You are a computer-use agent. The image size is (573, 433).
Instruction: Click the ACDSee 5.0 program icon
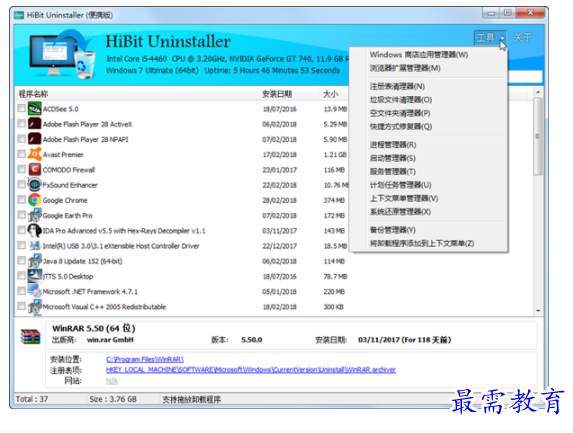click(x=35, y=109)
